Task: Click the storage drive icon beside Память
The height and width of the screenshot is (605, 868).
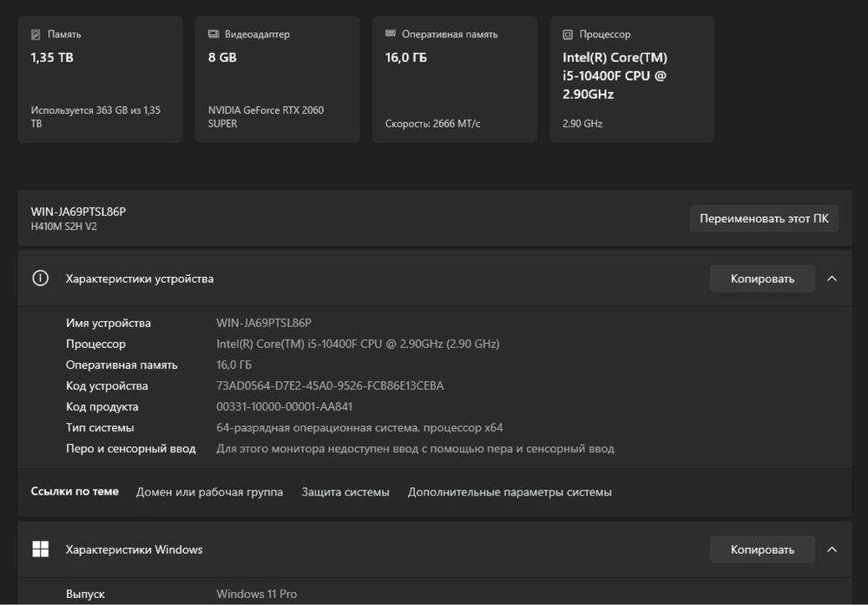Action: point(36,35)
